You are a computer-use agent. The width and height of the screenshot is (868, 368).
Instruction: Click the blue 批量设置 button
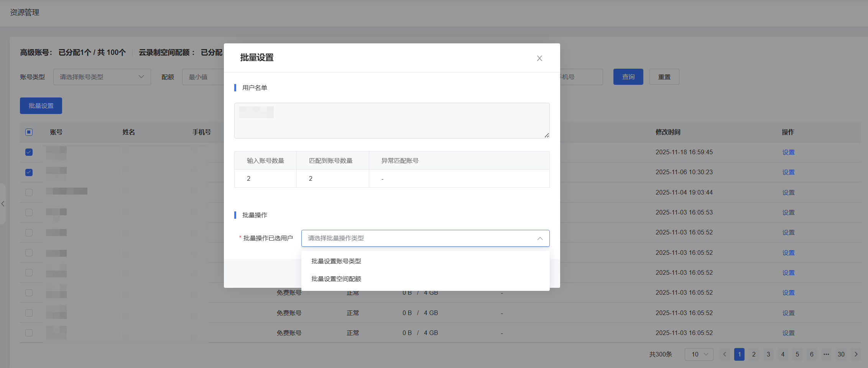point(41,106)
